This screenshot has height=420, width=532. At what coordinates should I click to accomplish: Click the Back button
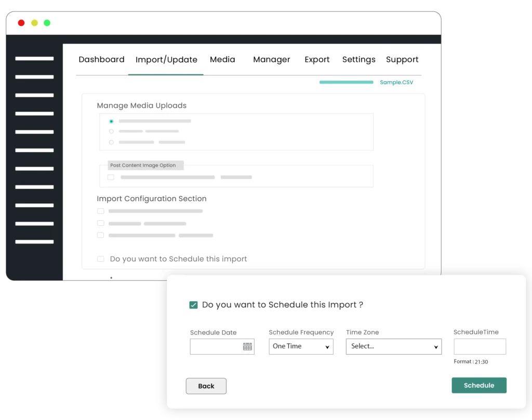206,386
